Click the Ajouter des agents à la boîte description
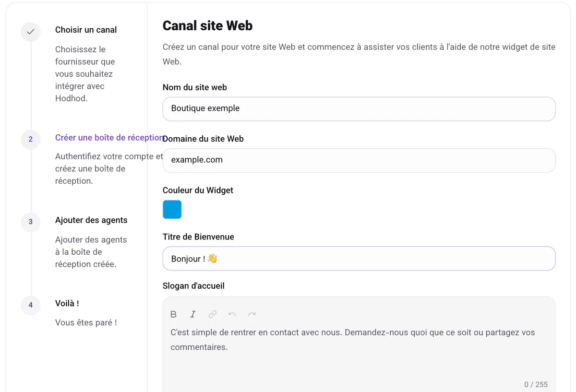 coord(91,252)
